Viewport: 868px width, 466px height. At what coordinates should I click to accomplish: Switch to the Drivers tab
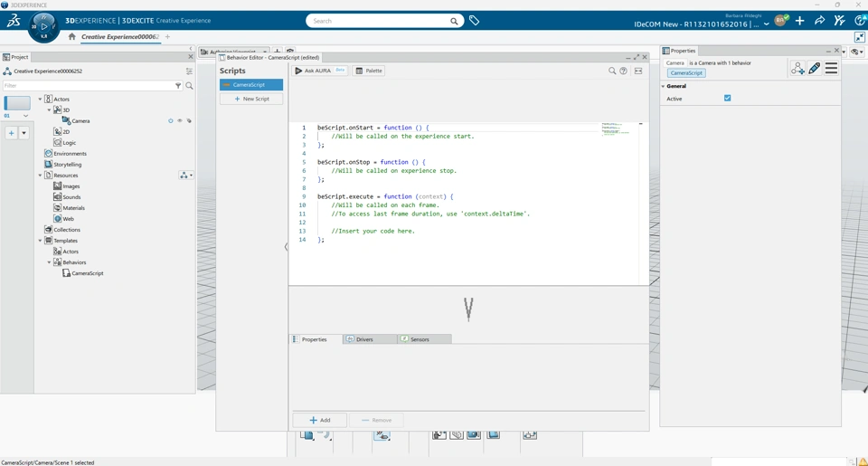(x=370, y=339)
